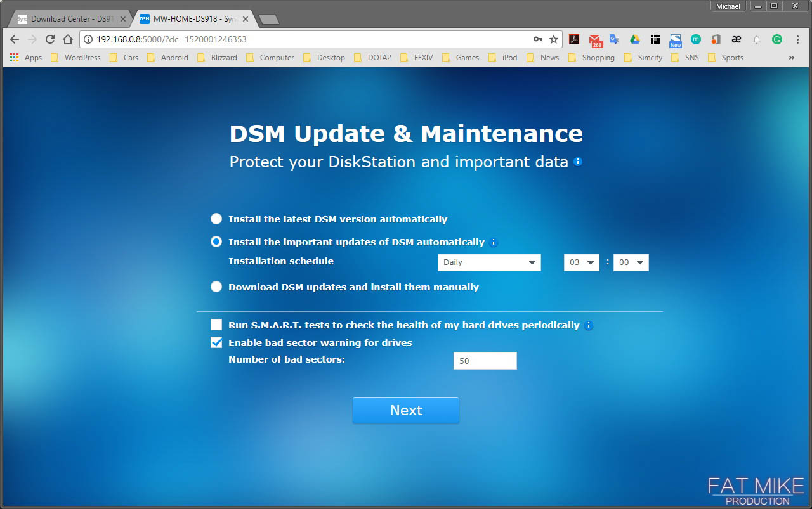The image size is (812, 509).
Task: Bookmark this page with the star
Action: [554, 39]
